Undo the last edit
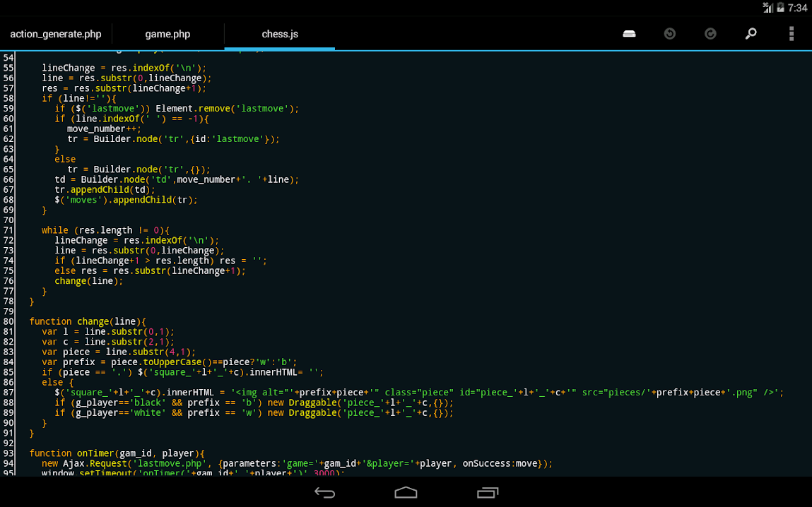Screen dimensions: 812x507 (x=669, y=33)
